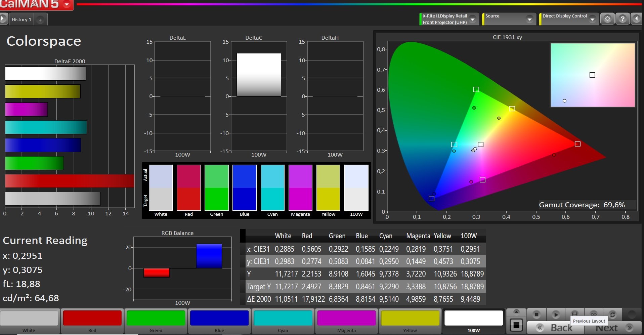Screen dimensions: 644x335
Task: Add a new history tab
Action: [40, 20]
